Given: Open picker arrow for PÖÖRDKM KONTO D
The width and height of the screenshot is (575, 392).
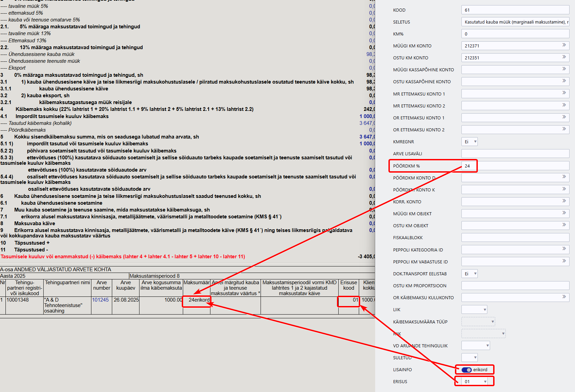Looking at the screenshot, I should click(564, 177).
